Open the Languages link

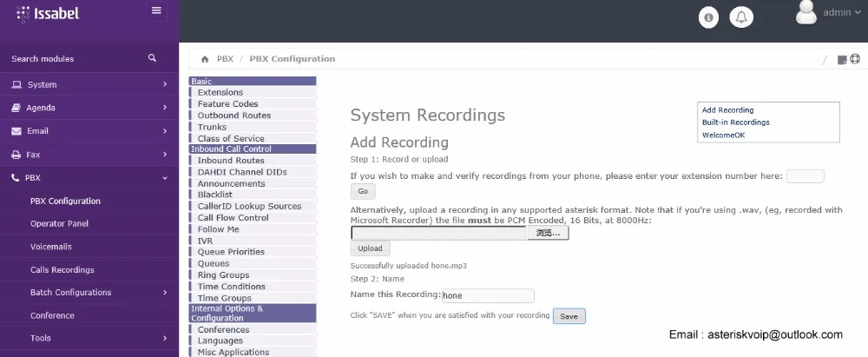[220, 340]
